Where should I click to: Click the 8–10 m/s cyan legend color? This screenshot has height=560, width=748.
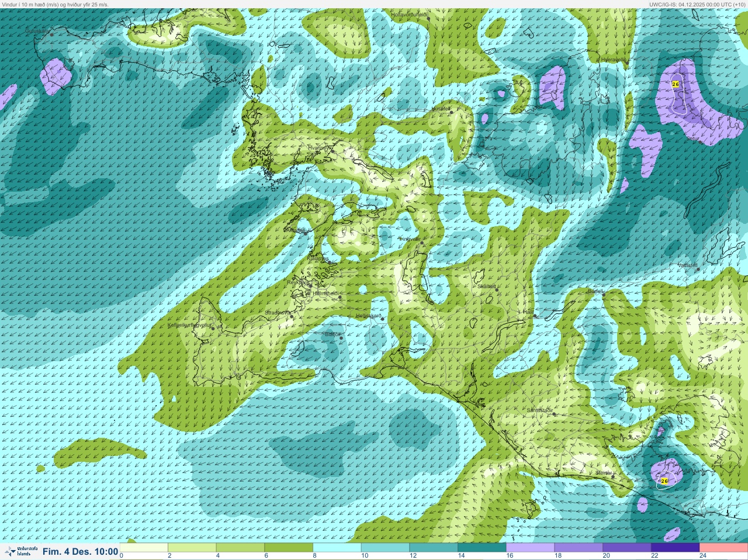[x=338, y=548]
